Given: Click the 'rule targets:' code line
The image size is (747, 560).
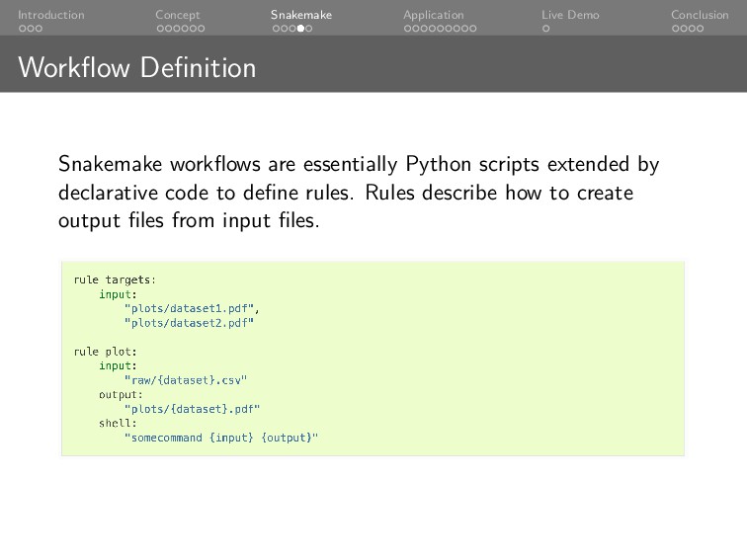Looking at the screenshot, I should 115,280.
